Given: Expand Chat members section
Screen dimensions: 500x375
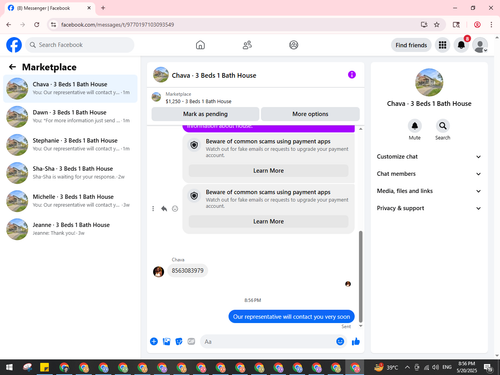Looking at the screenshot, I should 429,174.
